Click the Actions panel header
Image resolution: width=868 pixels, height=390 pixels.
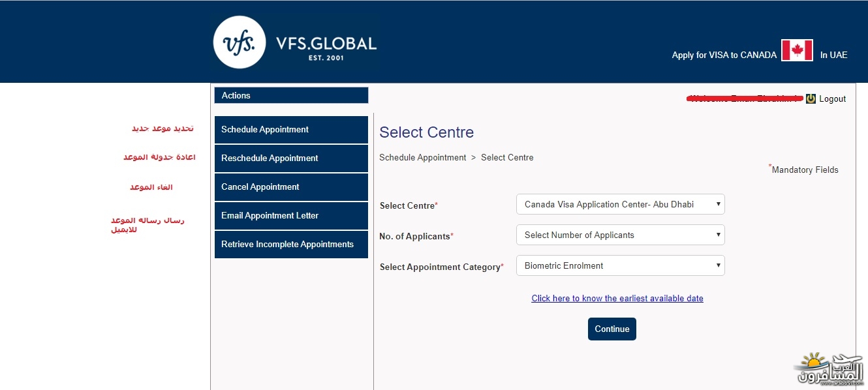[x=291, y=95]
